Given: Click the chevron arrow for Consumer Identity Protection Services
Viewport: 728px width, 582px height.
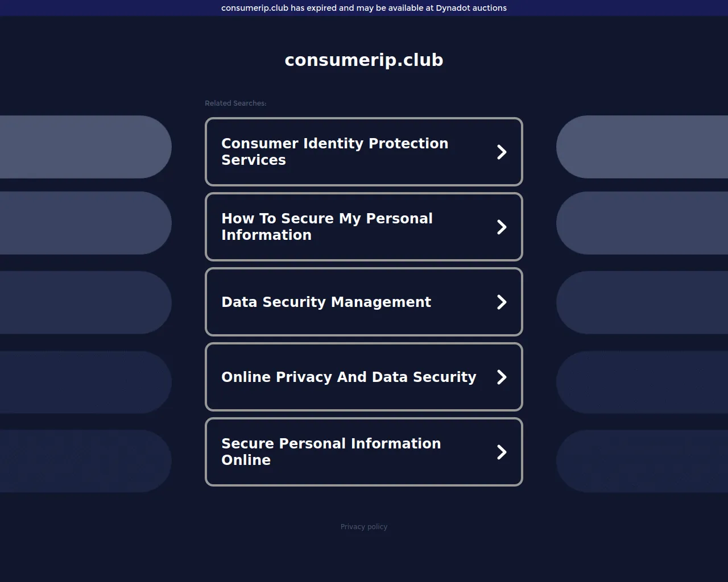Looking at the screenshot, I should (502, 152).
